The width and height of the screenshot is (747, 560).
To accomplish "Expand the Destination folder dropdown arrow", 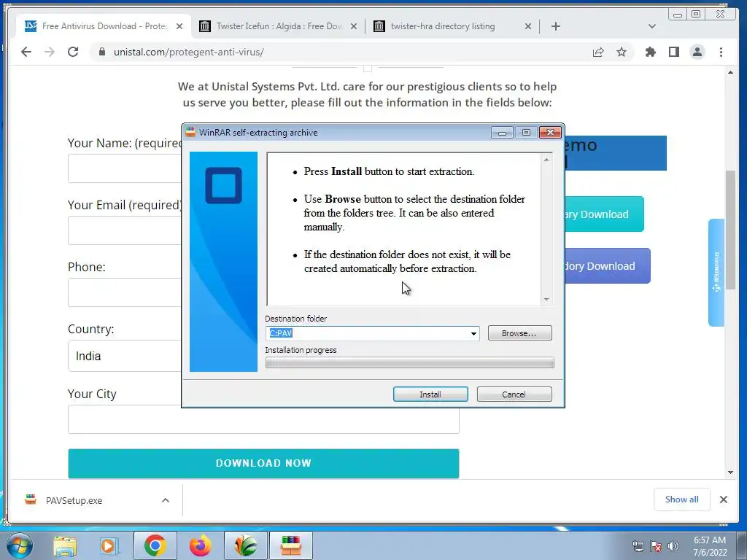I will (473, 333).
